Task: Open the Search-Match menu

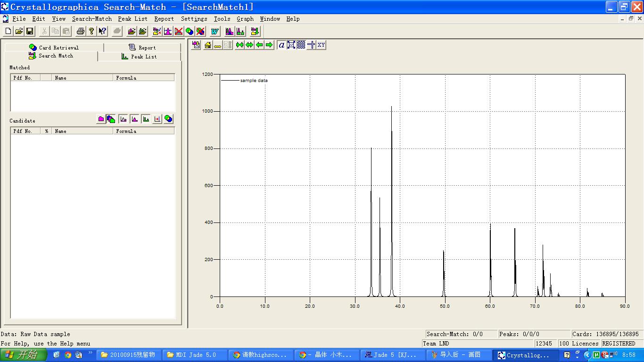Action: click(x=91, y=19)
